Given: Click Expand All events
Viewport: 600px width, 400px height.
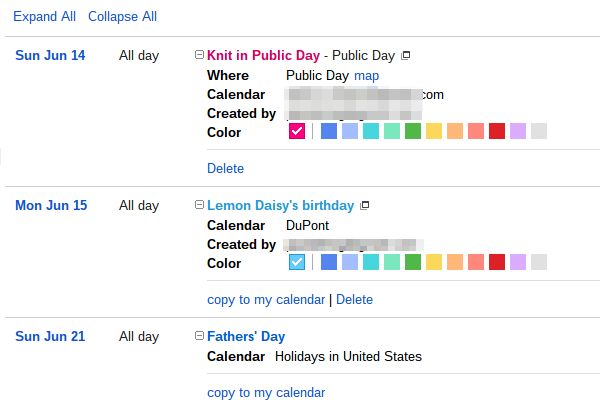Looking at the screenshot, I should [x=44, y=17].
